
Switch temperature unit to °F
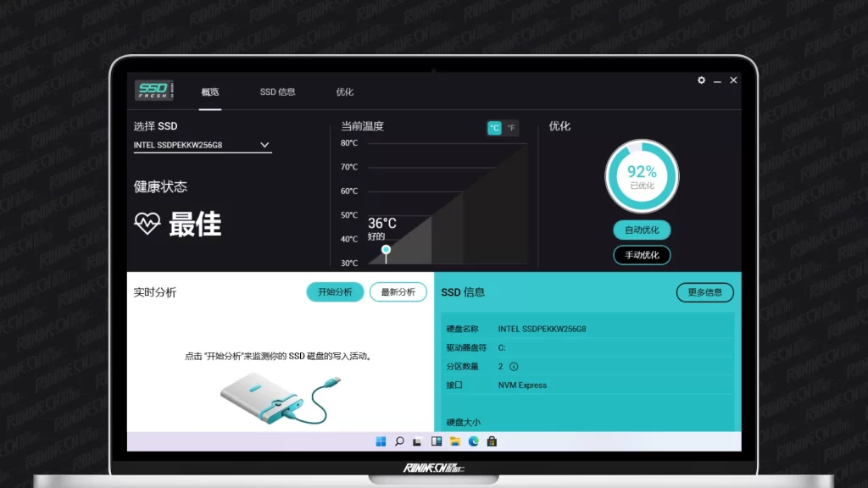point(511,128)
